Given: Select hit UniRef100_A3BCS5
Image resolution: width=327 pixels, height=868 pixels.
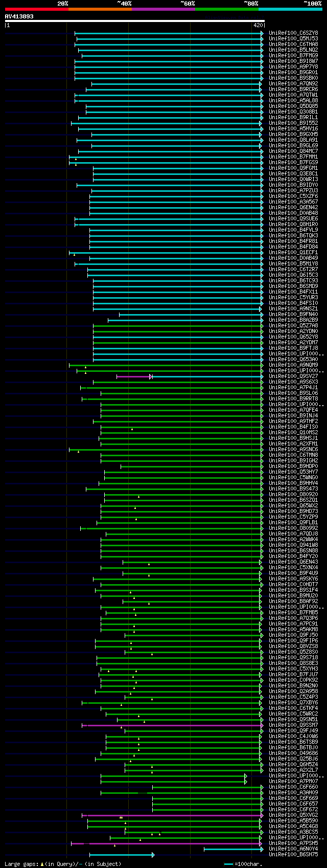Looking at the screenshot, I should click(293, 832).
